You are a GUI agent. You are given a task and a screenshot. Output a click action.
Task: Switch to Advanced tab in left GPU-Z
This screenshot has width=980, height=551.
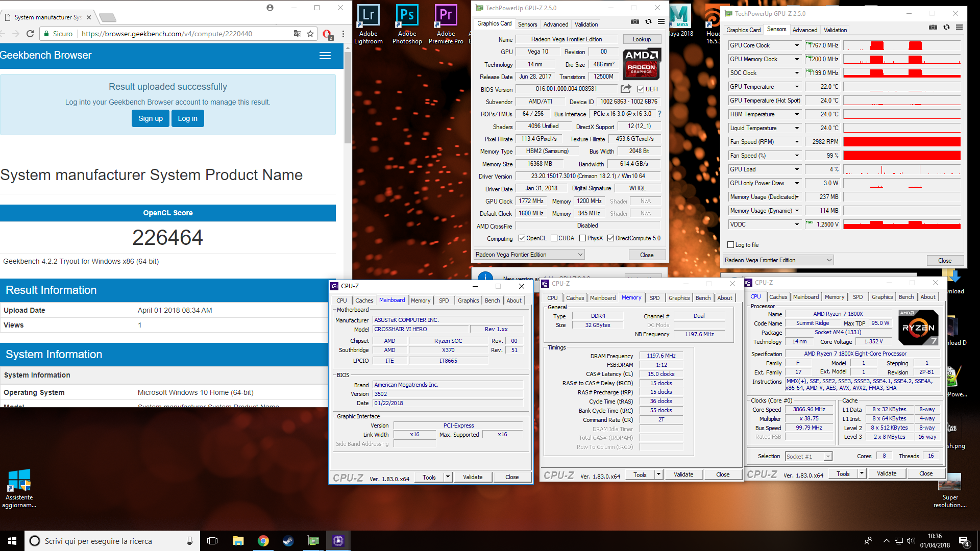point(556,24)
